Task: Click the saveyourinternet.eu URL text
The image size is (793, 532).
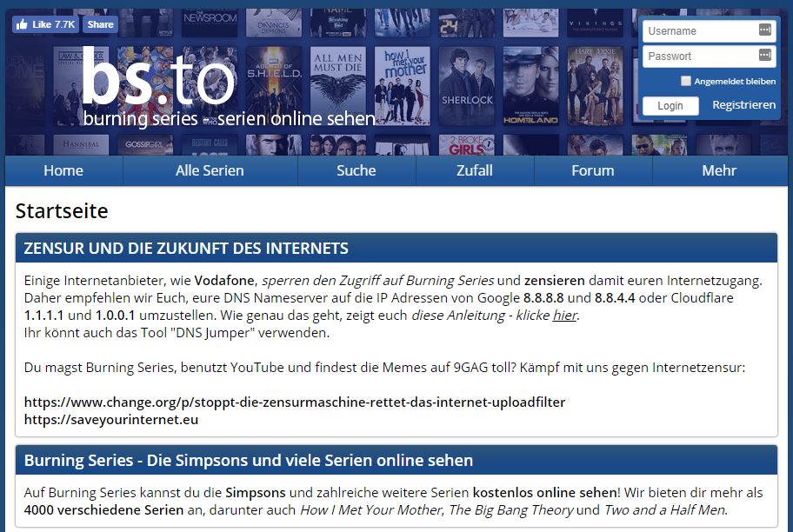Action: 110,419
